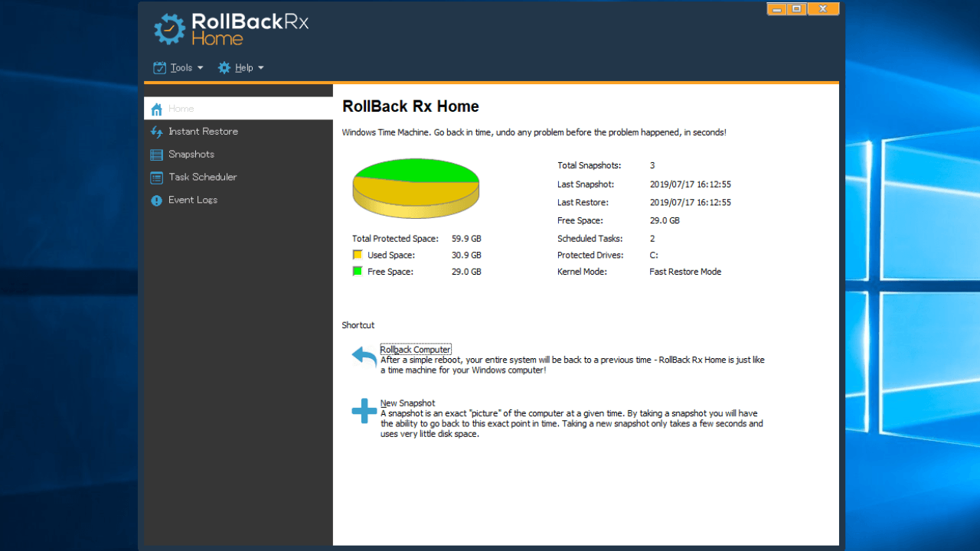Click the Protected Drives value 'C:'
The width and height of the screenshot is (980, 551).
pos(654,256)
